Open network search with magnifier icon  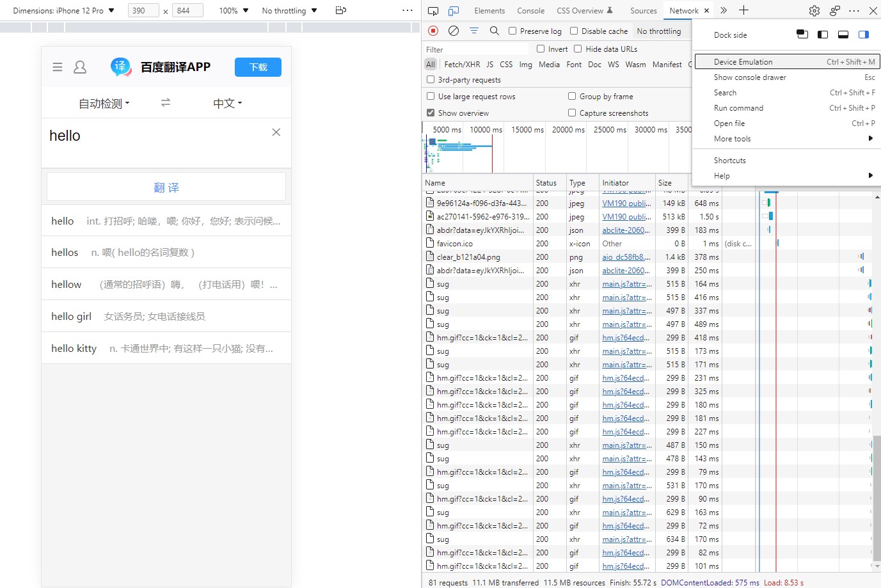[494, 31]
